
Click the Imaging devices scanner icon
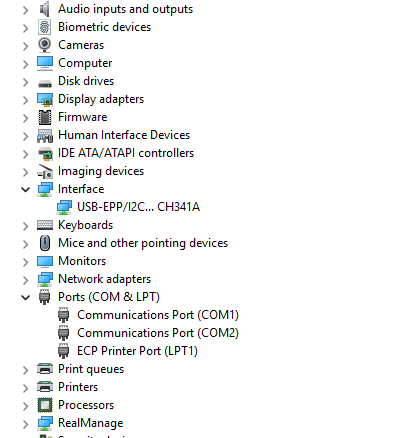45,171
